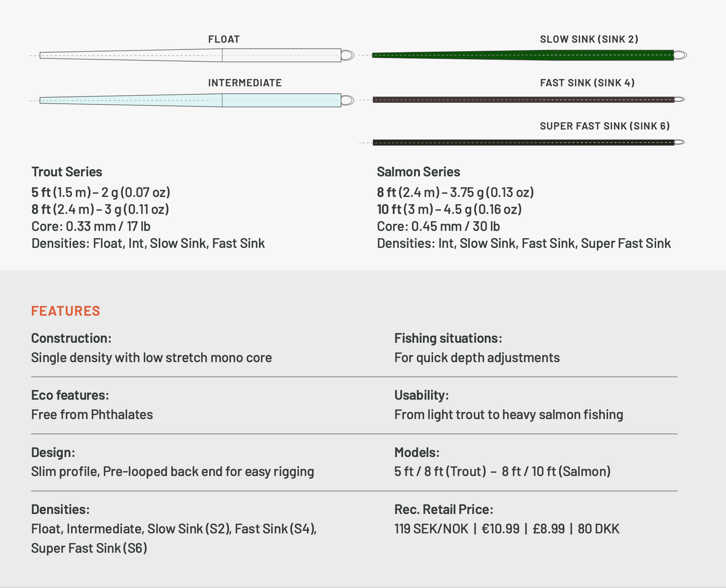726x588 pixels.
Task: Click the Super Fast Sink leader diagram
Action: coord(522,142)
